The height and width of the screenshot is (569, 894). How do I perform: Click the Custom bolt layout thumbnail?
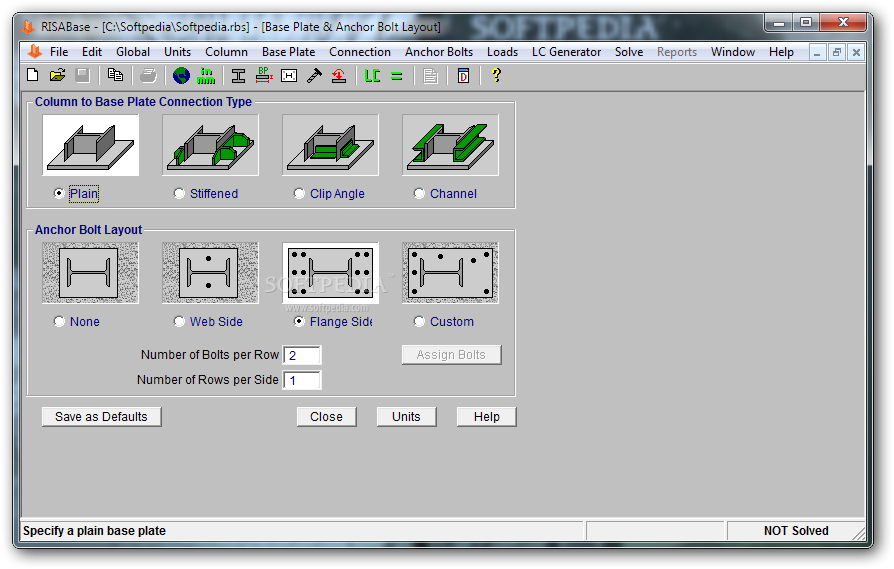450,273
